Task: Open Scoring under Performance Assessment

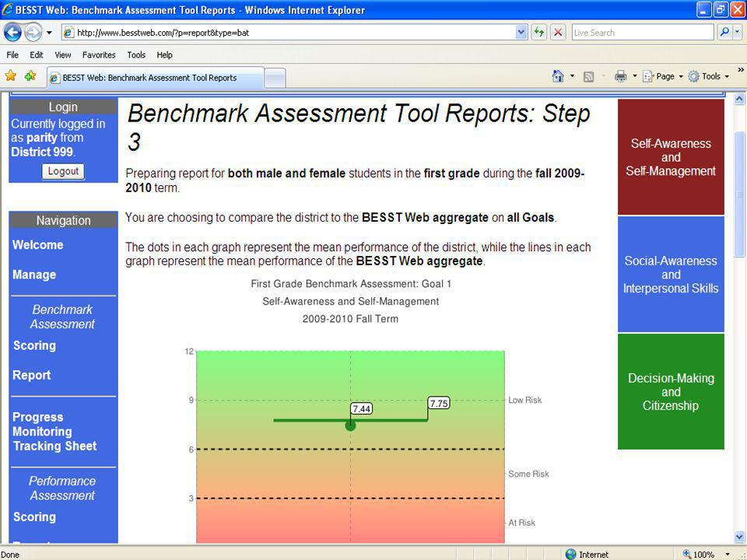Action: [34, 517]
